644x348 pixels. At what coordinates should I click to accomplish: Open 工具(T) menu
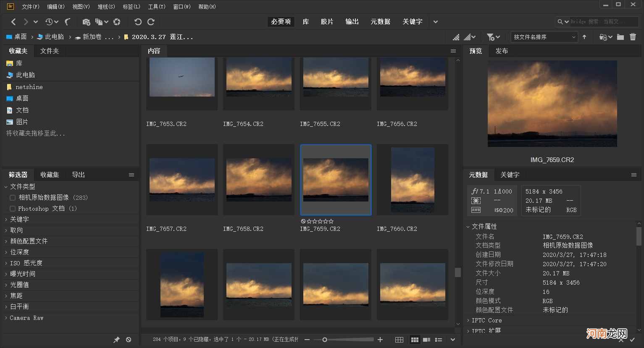coord(157,7)
